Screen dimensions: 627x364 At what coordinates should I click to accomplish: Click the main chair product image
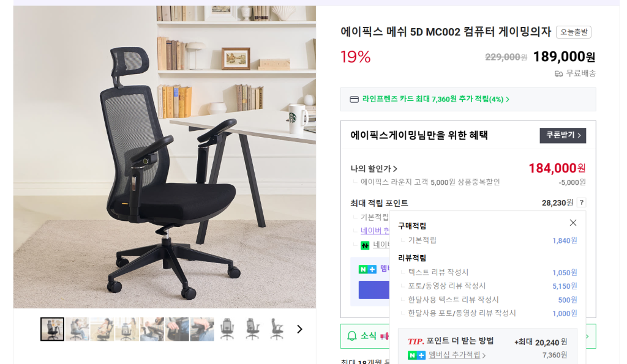164,157
